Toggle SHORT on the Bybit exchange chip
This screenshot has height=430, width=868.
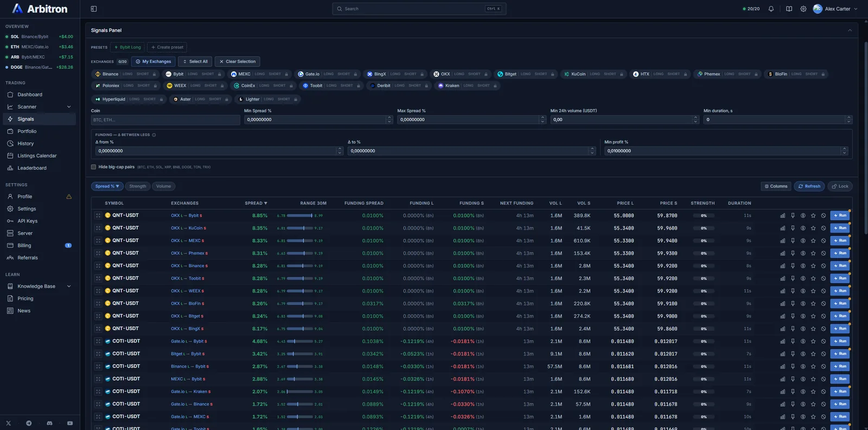click(x=208, y=74)
